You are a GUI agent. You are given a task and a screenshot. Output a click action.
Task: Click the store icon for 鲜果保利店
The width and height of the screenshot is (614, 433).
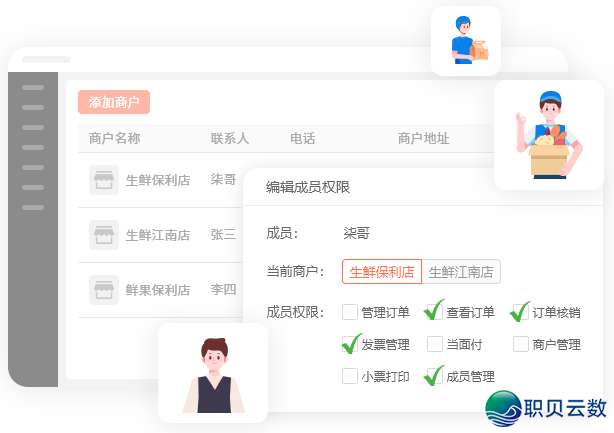(104, 290)
